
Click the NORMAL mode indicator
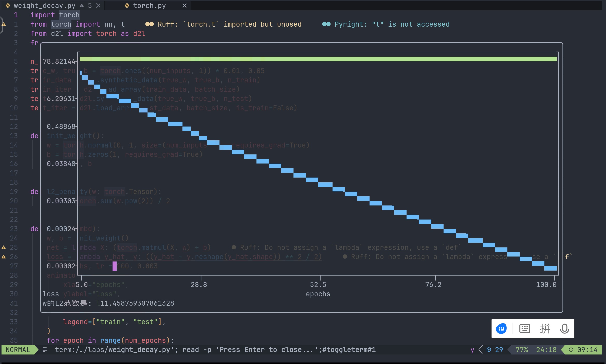(18, 350)
